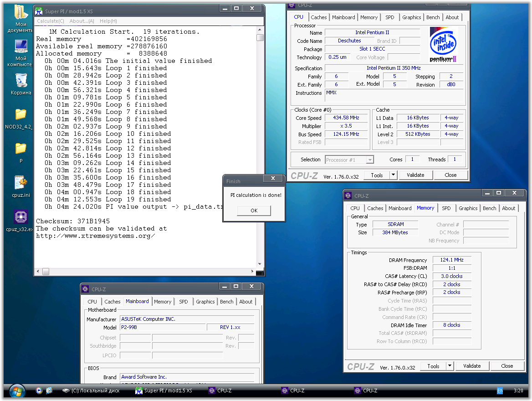Open the Calculate(C) menu in Super PI

(51, 21)
